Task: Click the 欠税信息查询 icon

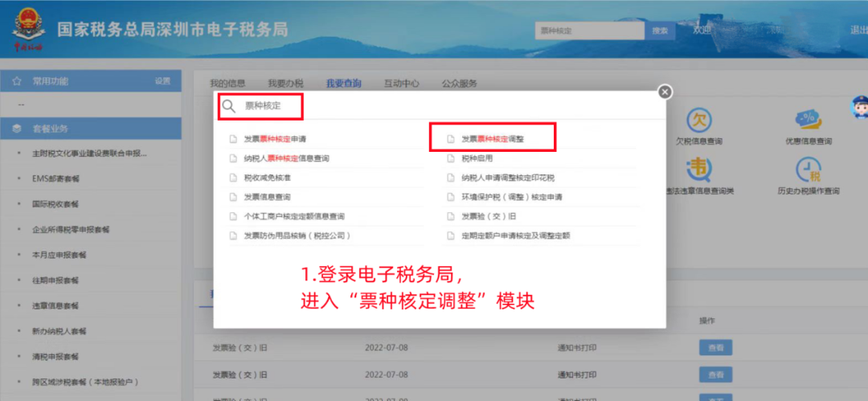Action: (x=698, y=119)
